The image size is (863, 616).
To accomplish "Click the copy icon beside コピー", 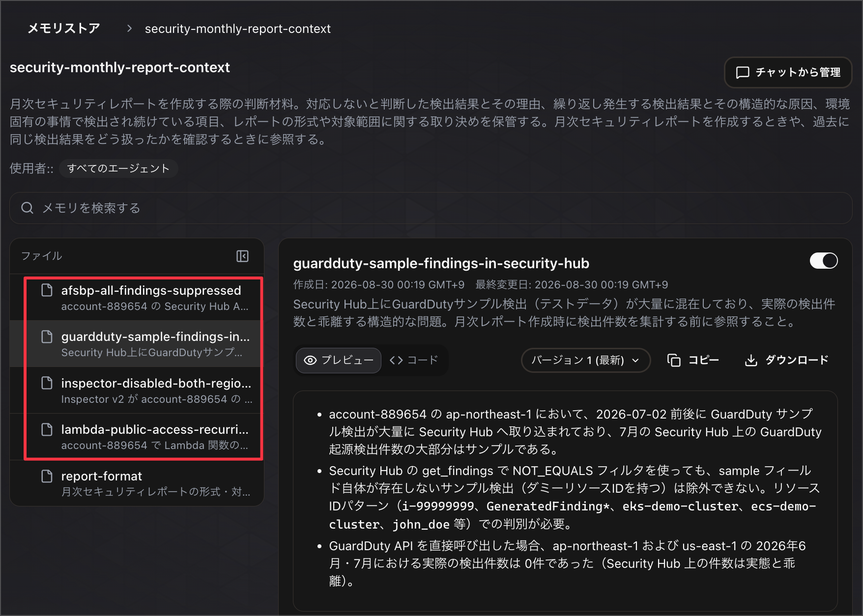I will click(x=674, y=360).
